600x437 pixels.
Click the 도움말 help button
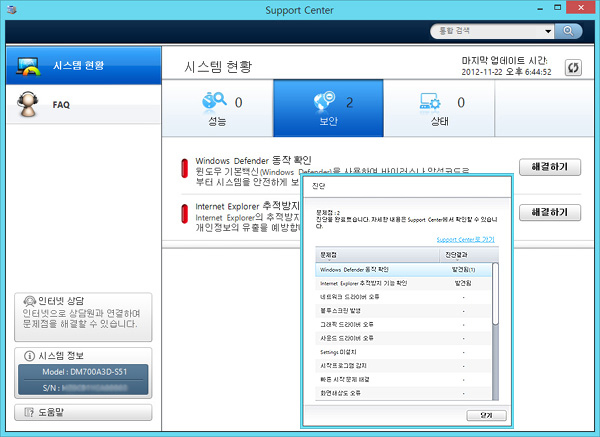point(83,413)
